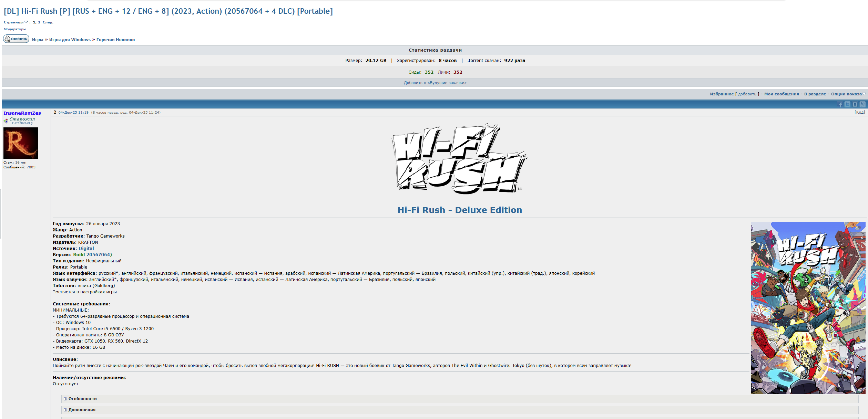Open Игры для Windows breadcrumb
Screen dimensions: 868x419
(70, 40)
